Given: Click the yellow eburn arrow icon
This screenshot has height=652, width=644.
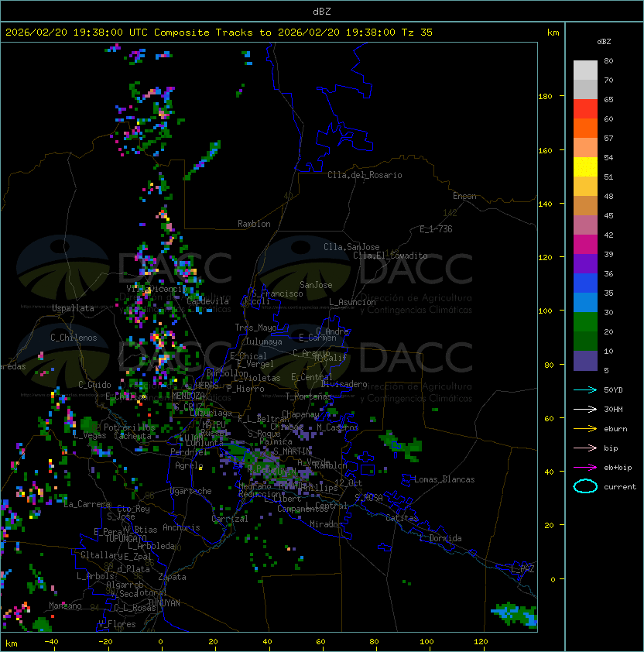Looking at the screenshot, I should pos(585,429).
